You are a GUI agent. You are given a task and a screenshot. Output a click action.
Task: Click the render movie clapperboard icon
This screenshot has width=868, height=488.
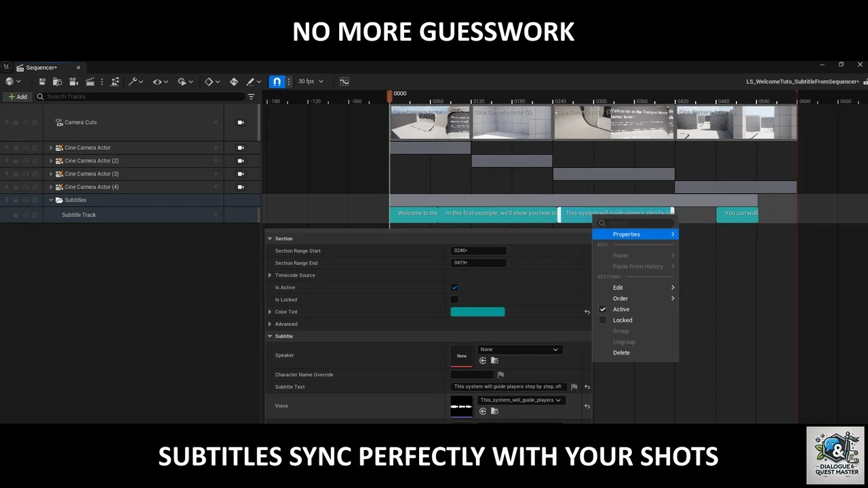(89, 81)
